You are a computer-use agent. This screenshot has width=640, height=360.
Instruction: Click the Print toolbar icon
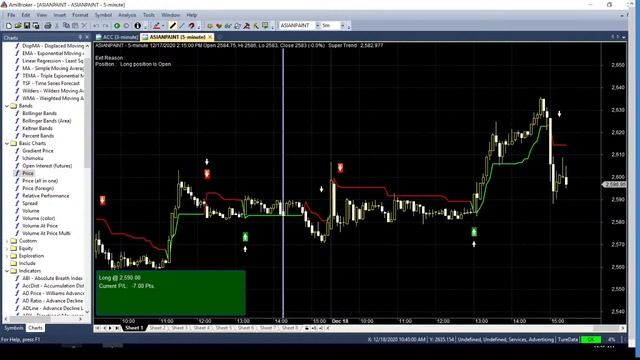[48, 26]
